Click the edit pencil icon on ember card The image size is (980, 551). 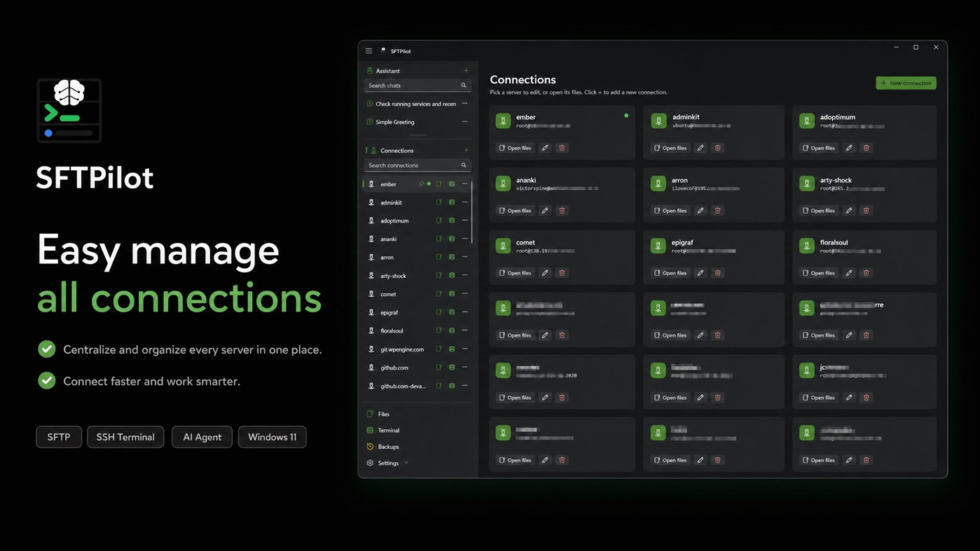545,148
